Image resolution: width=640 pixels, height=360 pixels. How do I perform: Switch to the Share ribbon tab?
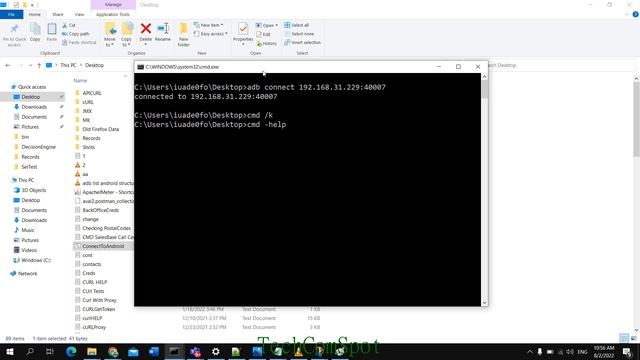click(58, 14)
